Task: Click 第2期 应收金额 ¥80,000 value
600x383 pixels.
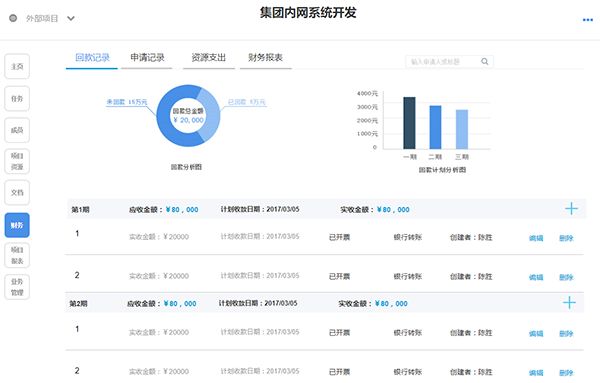Action: tap(180, 303)
